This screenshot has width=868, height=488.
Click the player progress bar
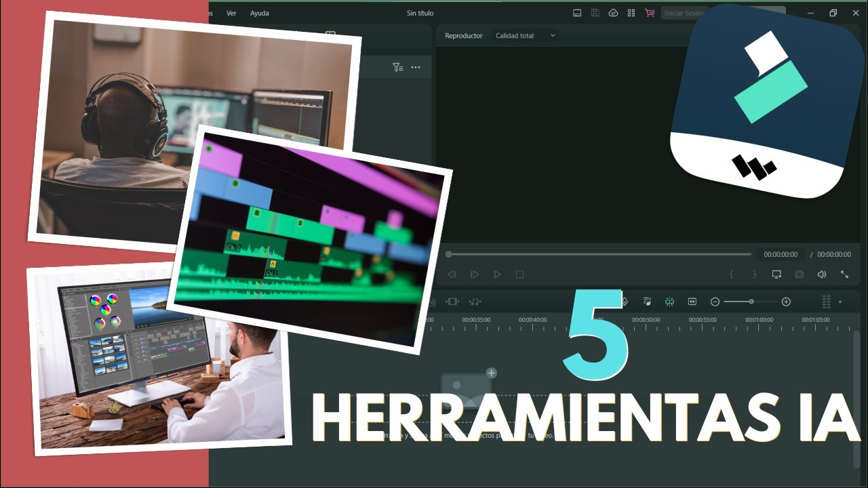click(x=599, y=254)
